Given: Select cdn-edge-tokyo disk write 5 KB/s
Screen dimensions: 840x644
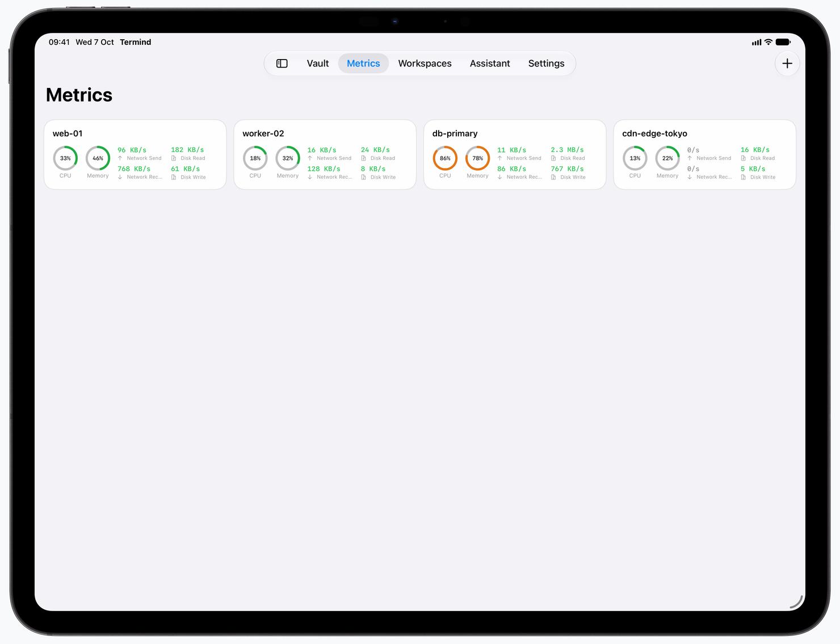Looking at the screenshot, I should pos(753,169).
